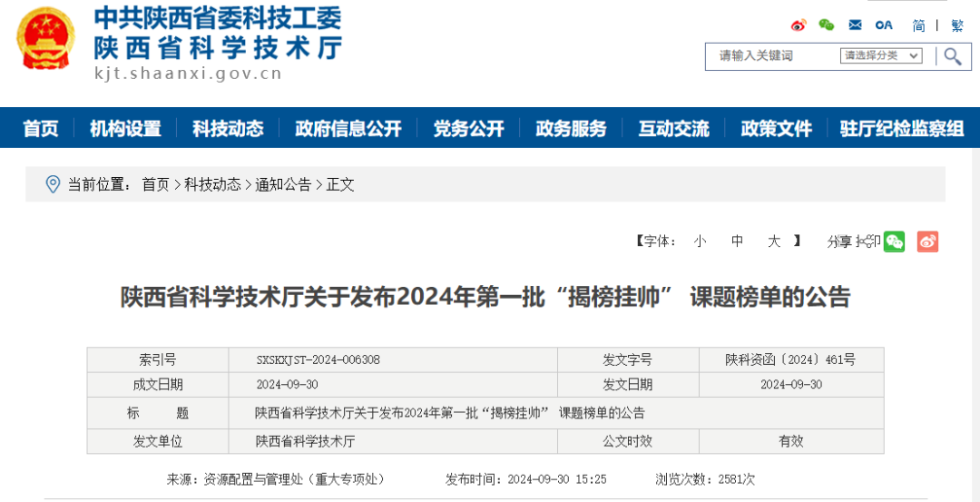Viewport: 980px width, 502px height.
Task: Open the WeChat icon in header
Action: (x=827, y=25)
